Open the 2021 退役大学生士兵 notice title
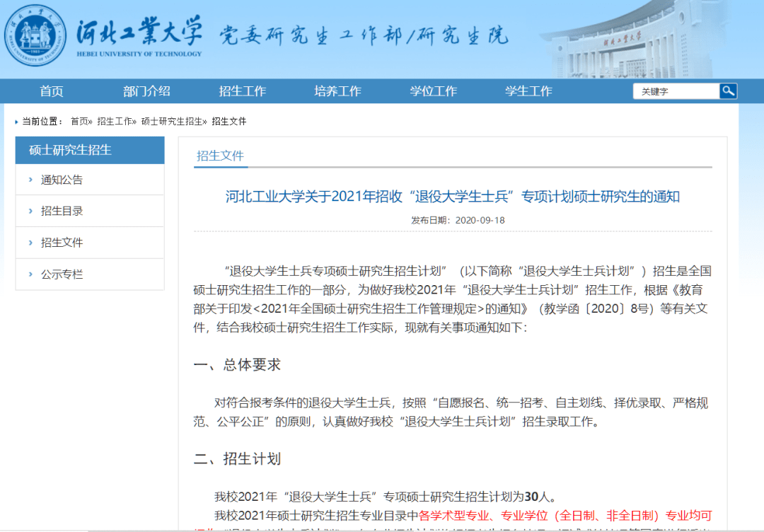 pos(453,197)
